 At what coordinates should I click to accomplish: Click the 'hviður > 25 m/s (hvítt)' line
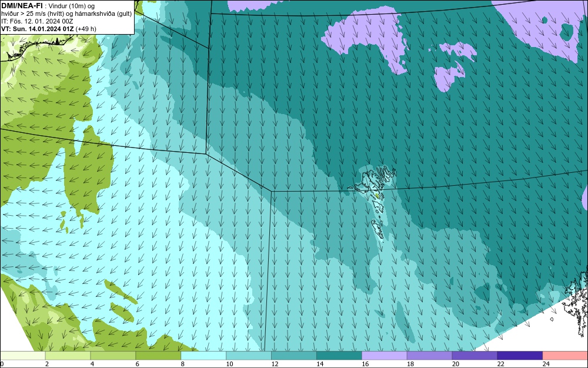click(x=33, y=14)
